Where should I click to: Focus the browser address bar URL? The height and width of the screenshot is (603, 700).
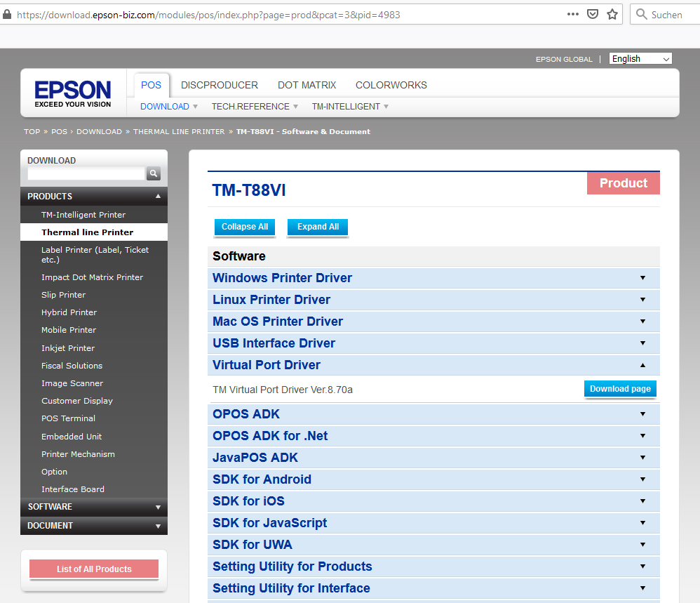pyautogui.click(x=208, y=15)
